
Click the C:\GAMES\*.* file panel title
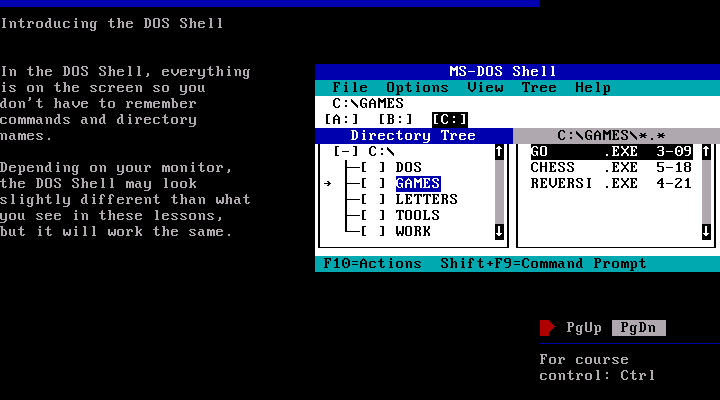coord(616,135)
